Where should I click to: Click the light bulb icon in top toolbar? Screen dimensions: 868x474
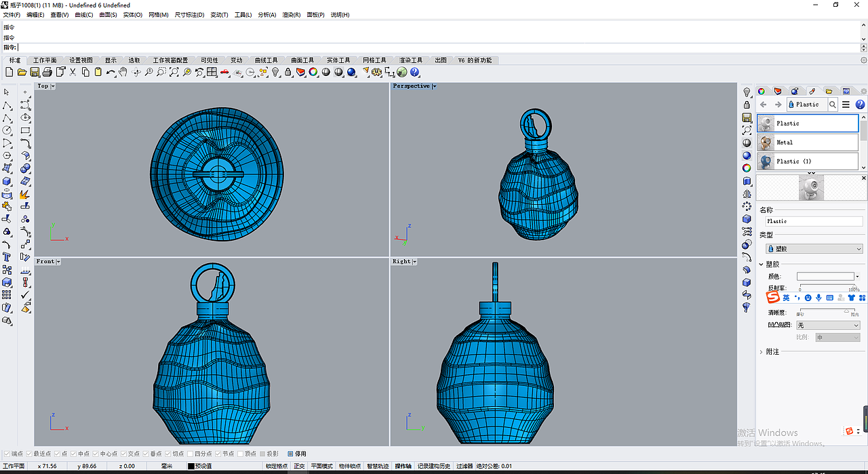click(275, 72)
